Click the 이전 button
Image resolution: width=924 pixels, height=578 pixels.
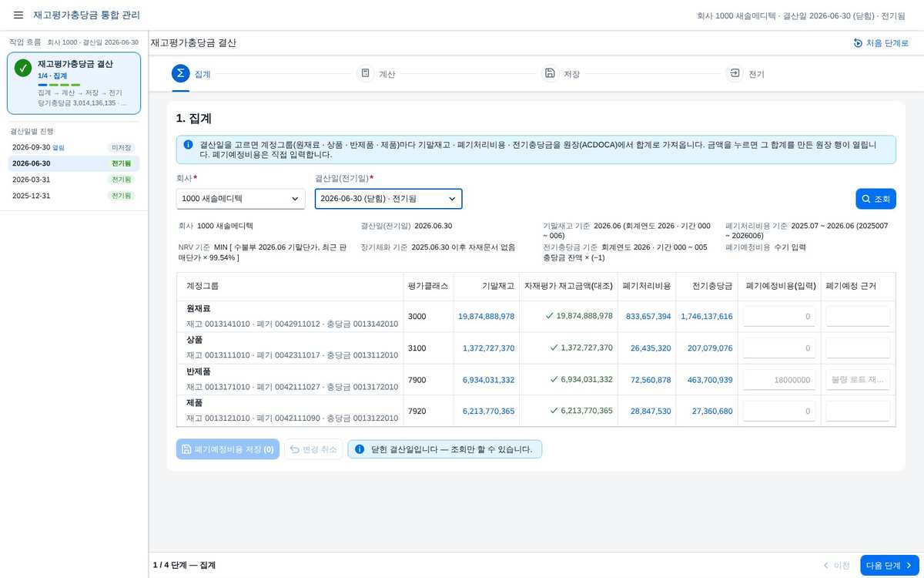coord(836,566)
